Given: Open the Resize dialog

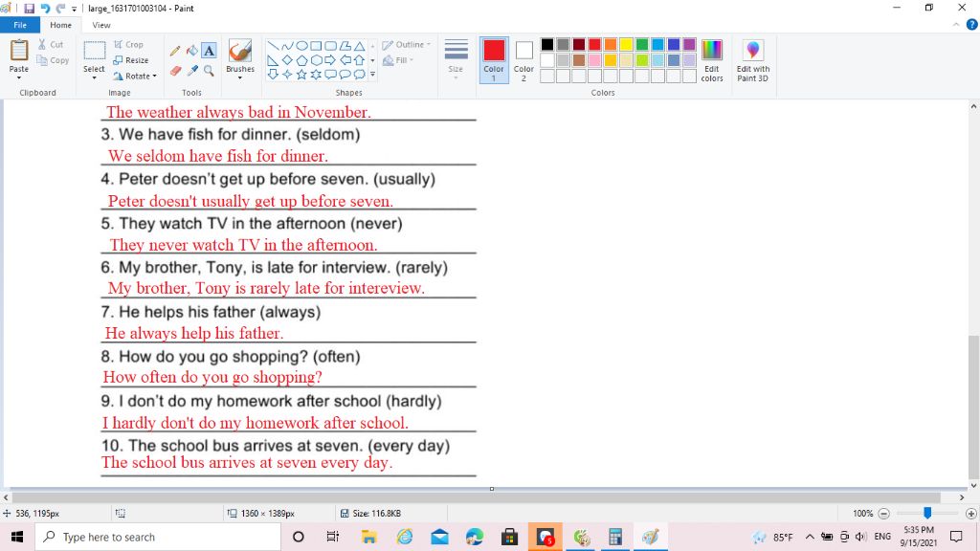Looking at the screenshot, I should point(130,60).
